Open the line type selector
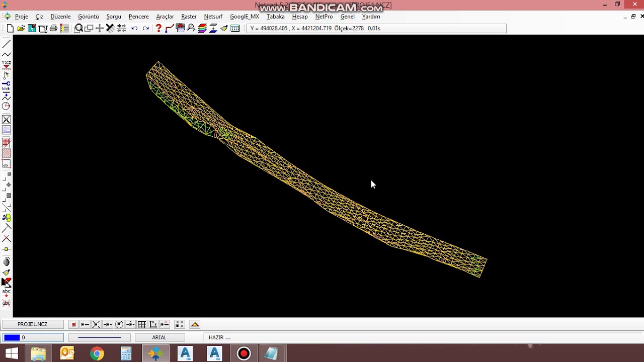Screen dimensions: 644x362 [x=100, y=337]
